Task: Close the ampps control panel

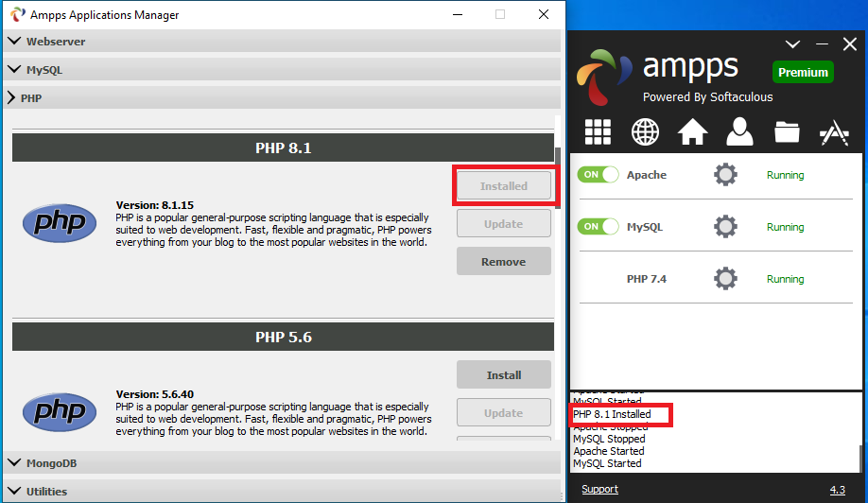Action: point(850,44)
